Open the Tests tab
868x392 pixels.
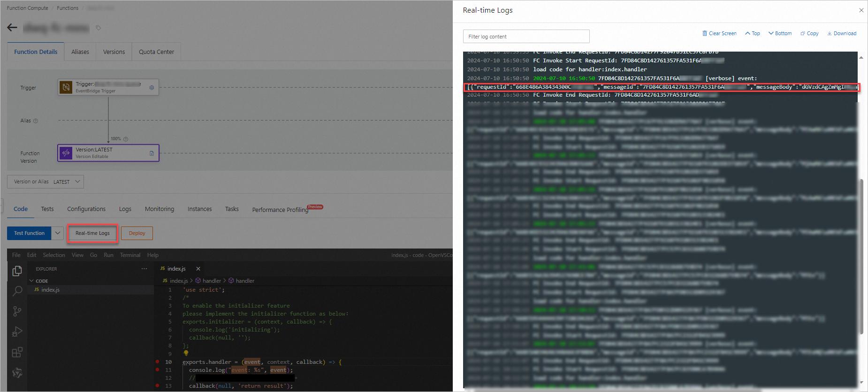(47, 209)
